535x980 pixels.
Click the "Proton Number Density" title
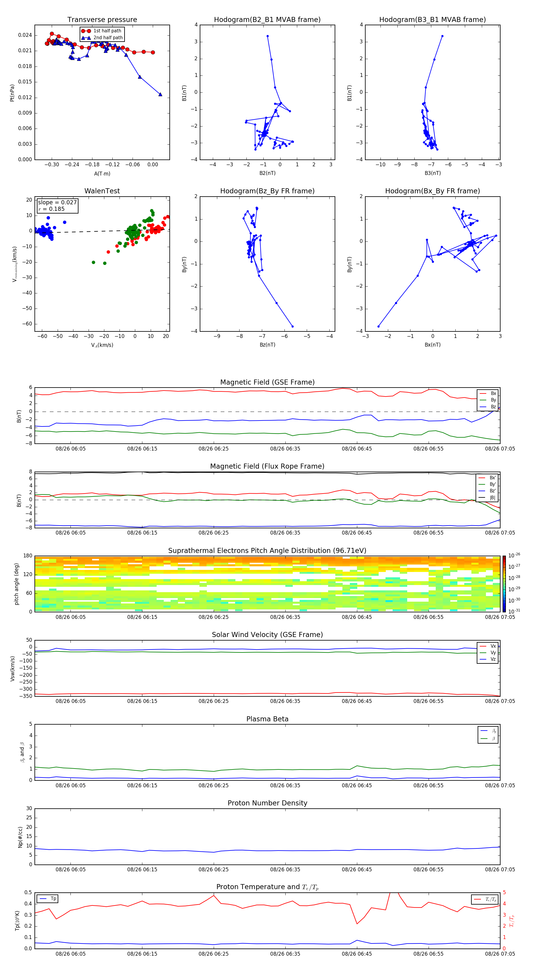point(267,803)
